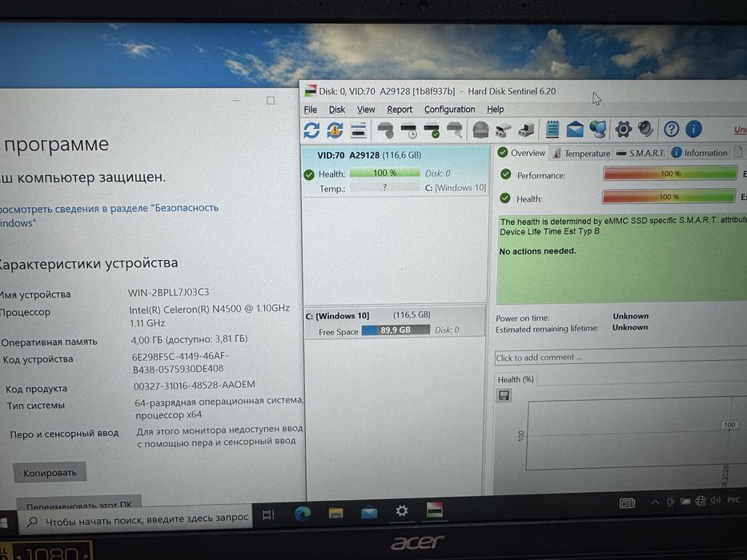Click the disk panel view toolbar icon
Screen dimensions: 747x560
(358, 130)
